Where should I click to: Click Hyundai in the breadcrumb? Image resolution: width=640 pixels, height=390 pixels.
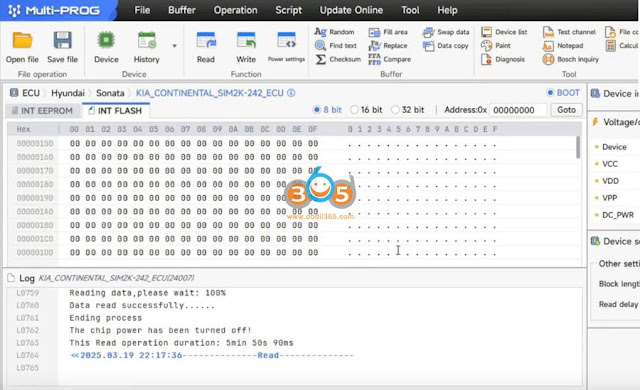pos(68,93)
